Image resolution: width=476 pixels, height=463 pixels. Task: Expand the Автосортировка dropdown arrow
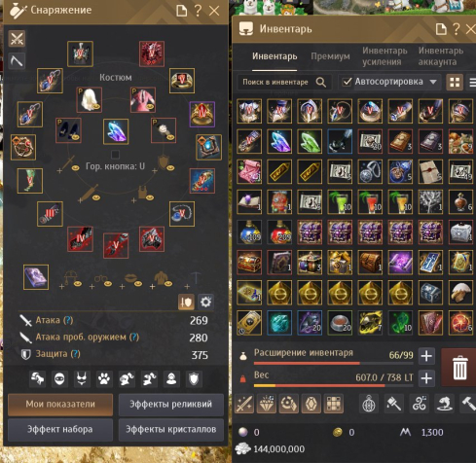coord(433,82)
